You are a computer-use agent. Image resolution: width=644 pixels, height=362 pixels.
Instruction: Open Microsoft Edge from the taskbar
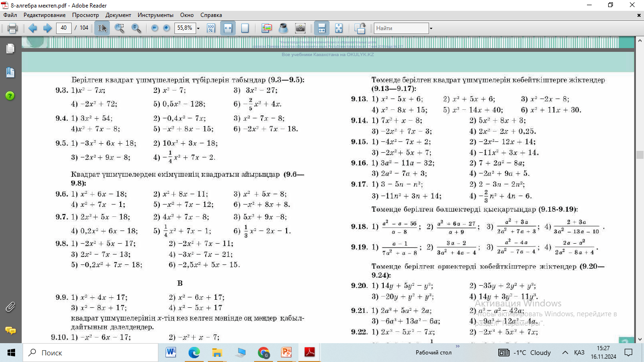tap(194, 353)
